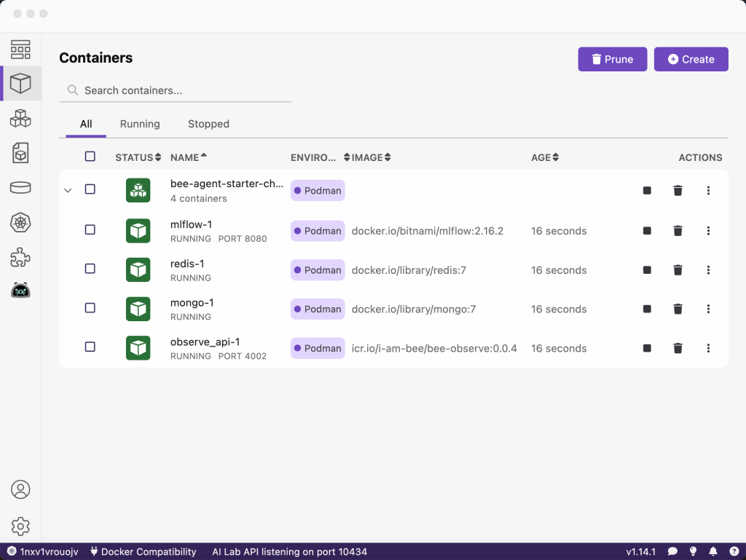Check the observe_api-1 container checkbox
The image size is (746, 560).
tap(90, 347)
